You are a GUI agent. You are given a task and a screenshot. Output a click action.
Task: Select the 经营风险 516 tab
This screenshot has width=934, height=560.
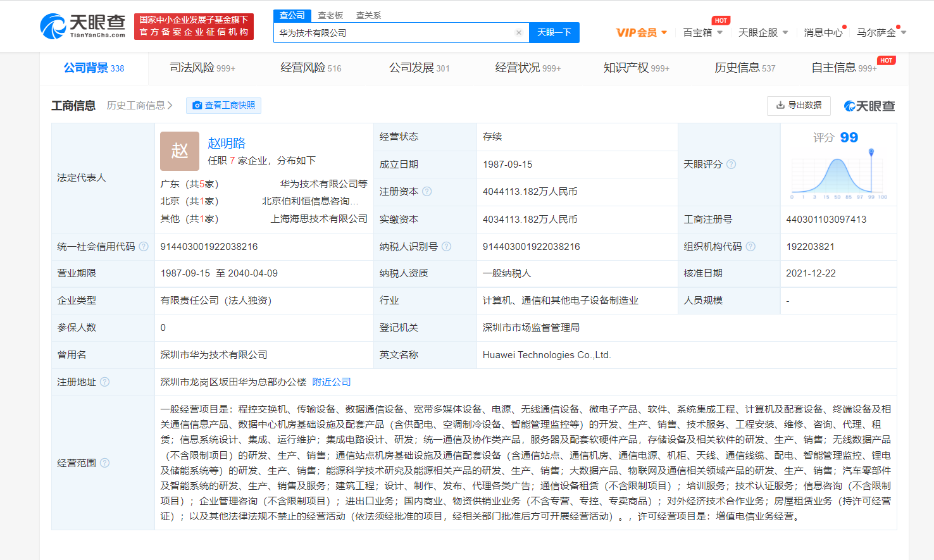tap(311, 68)
